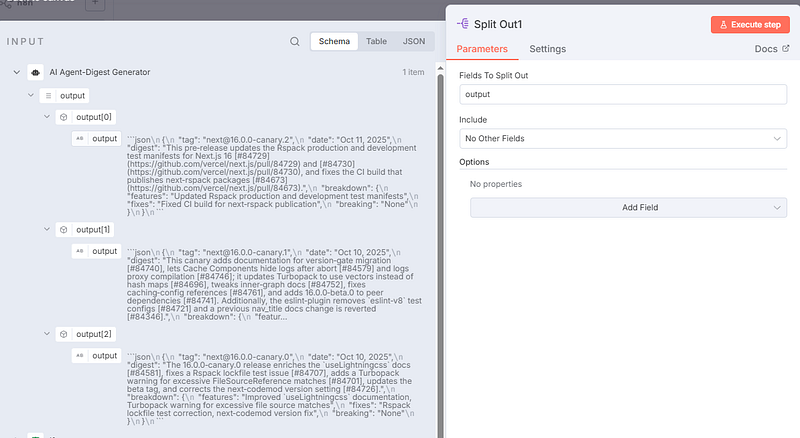Image resolution: width=800 pixels, height=438 pixels.
Task: Collapse the AI Agent-Digest Generator node
Action: tap(17, 72)
